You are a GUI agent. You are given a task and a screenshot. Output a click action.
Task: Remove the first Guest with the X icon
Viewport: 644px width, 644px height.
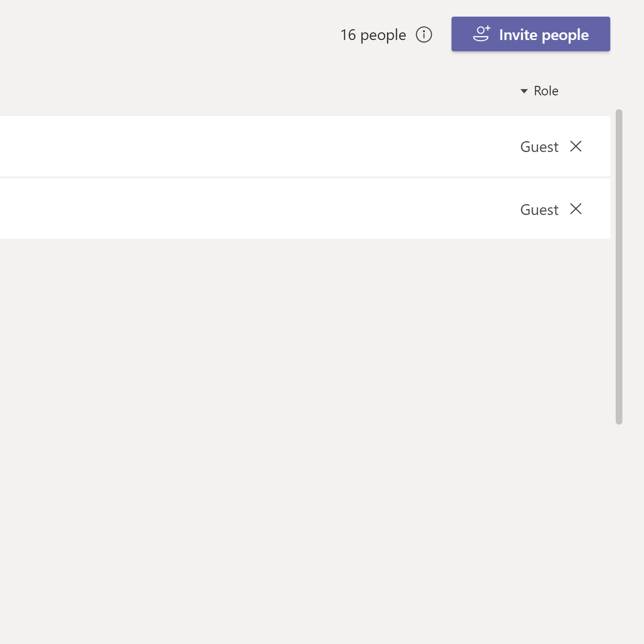576,147
